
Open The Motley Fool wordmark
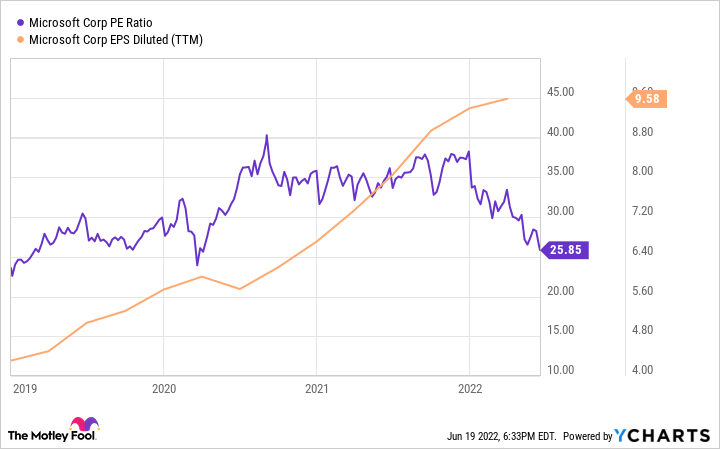coord(51,435)
